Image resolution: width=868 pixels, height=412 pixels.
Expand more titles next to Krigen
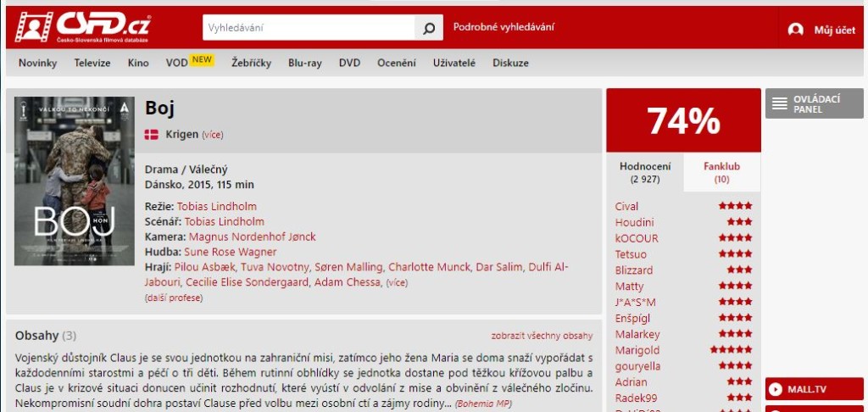tap(213, 135)
